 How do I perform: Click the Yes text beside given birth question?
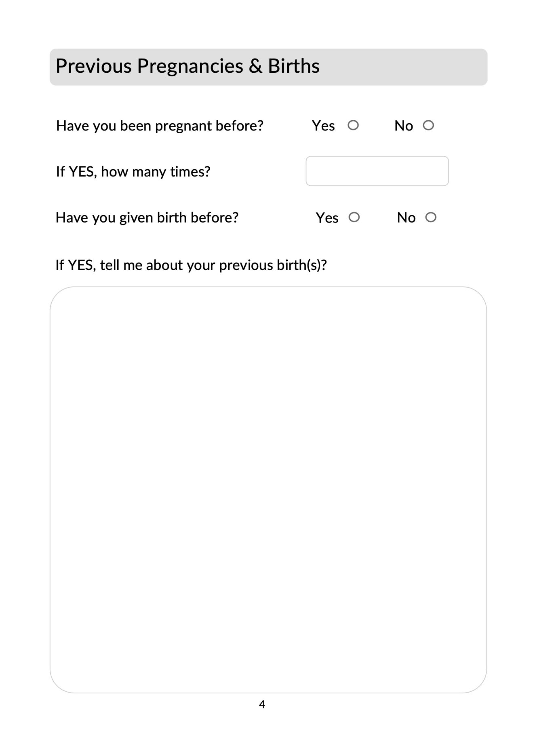327,218
